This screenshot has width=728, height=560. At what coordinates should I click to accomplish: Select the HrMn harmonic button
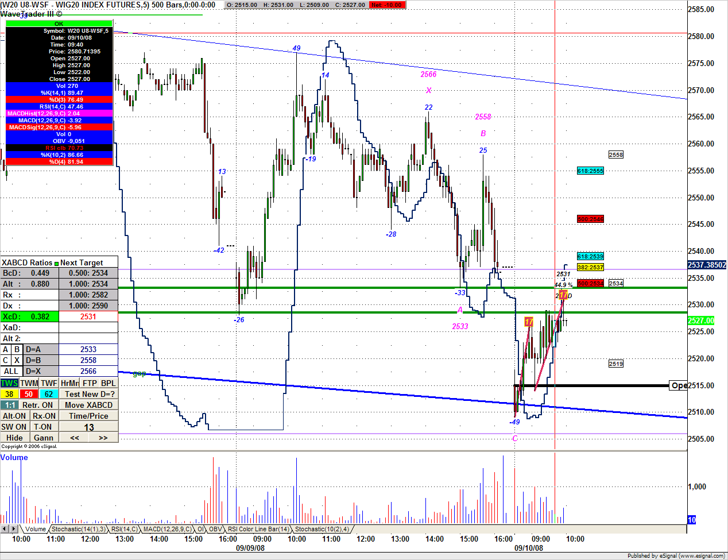point(69,383)
